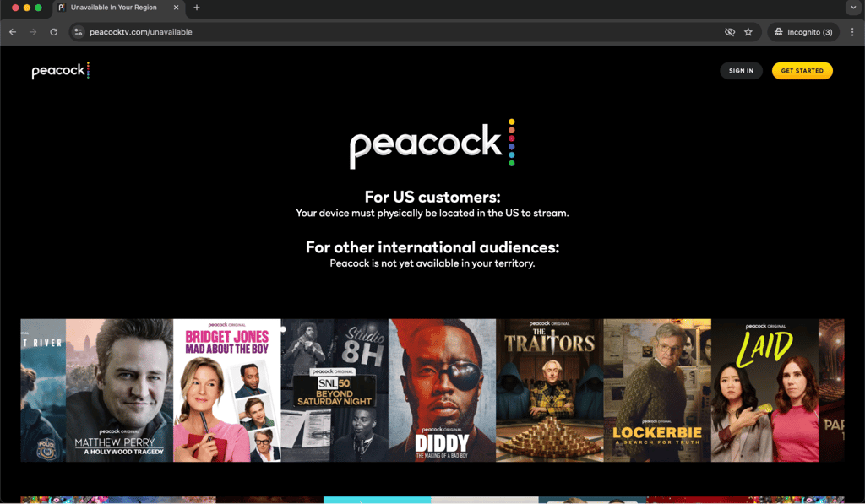Open SNL50 Beyond Saturday Night poster

point(335,390)
